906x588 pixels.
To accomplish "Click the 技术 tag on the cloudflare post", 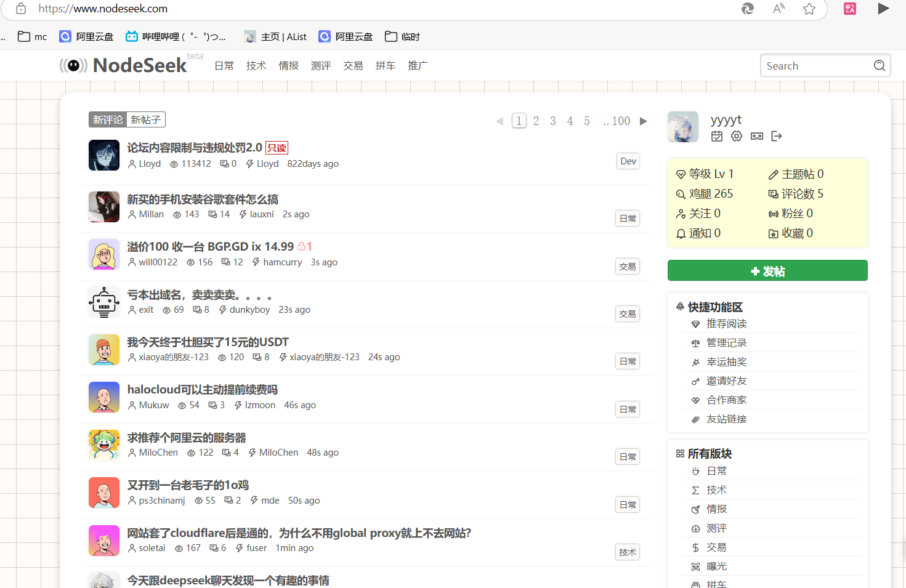I will click(x=628, y=552).
